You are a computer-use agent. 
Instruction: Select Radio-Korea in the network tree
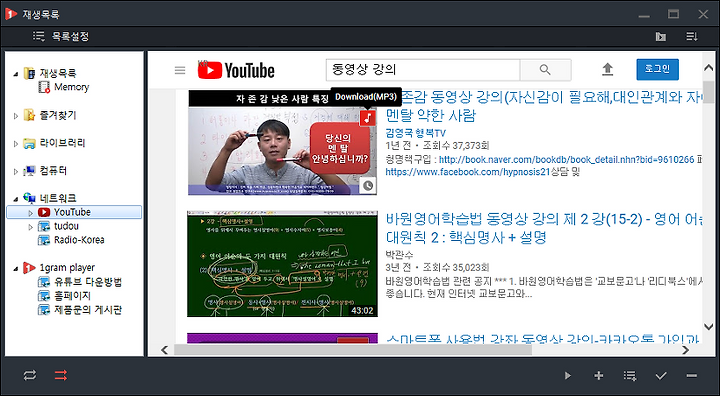[71, 240]
